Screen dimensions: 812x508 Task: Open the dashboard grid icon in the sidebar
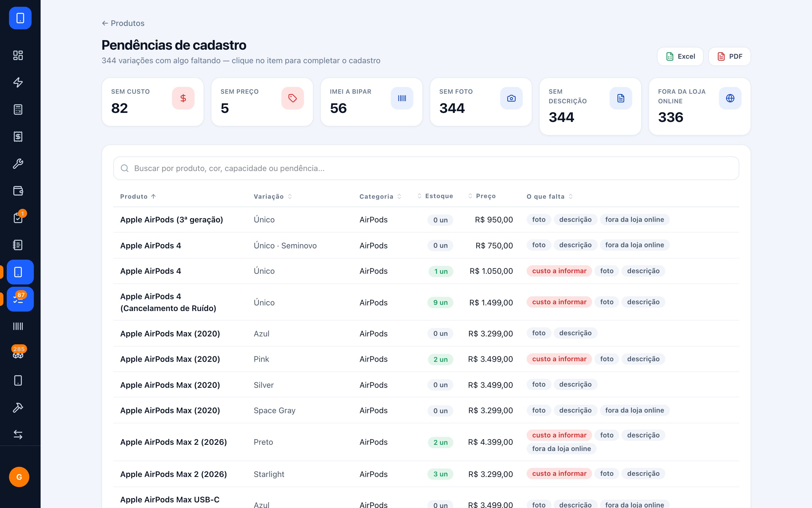tap(18, 55)
